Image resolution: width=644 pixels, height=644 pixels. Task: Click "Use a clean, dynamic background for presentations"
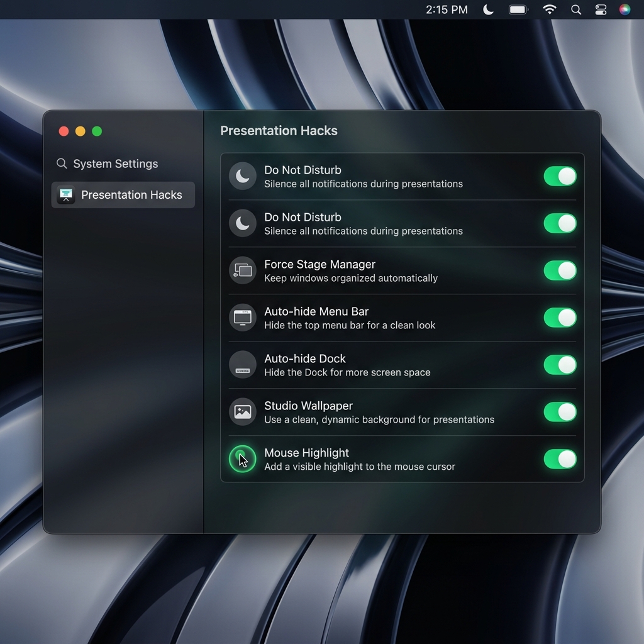tap(379, 419)
